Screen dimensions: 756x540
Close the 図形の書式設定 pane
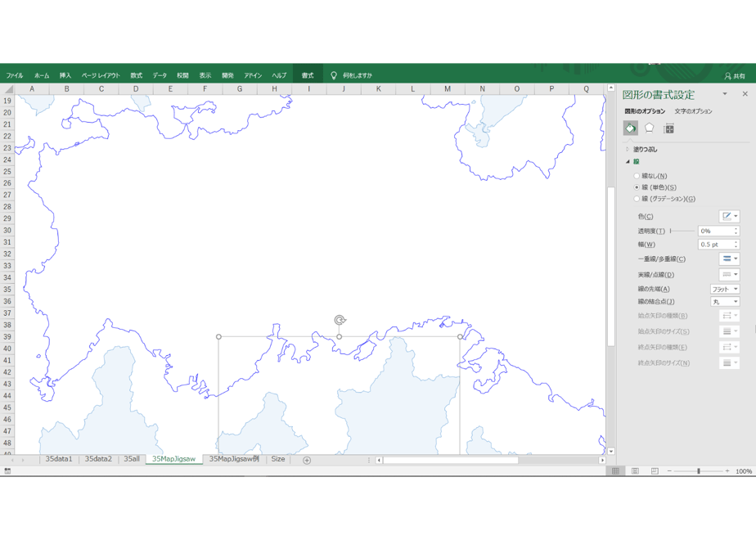[x=745, y=94]
